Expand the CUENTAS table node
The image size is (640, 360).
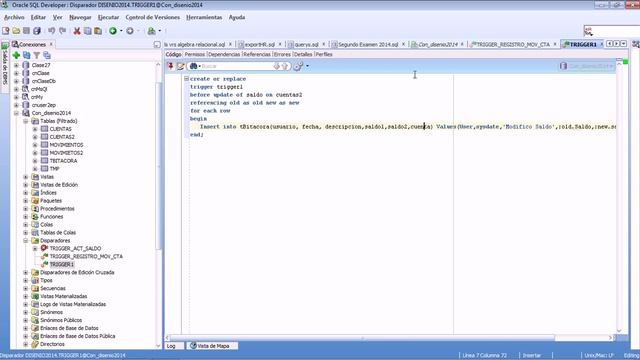35,129
